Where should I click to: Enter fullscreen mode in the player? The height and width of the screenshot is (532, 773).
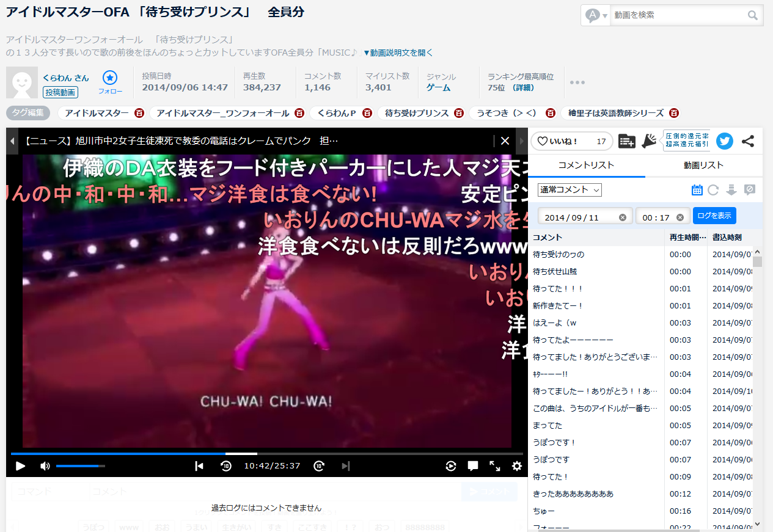click(x=495, y=466)
